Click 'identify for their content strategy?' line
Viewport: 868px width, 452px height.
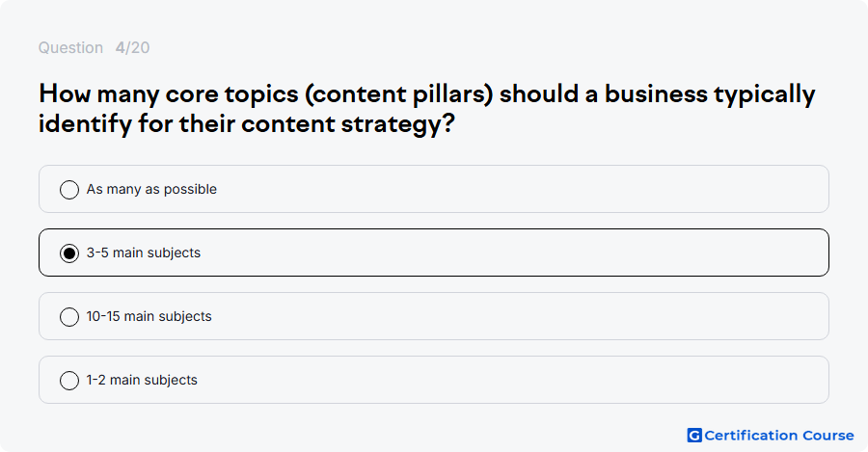pyautogui.click(x=246, y=123)
